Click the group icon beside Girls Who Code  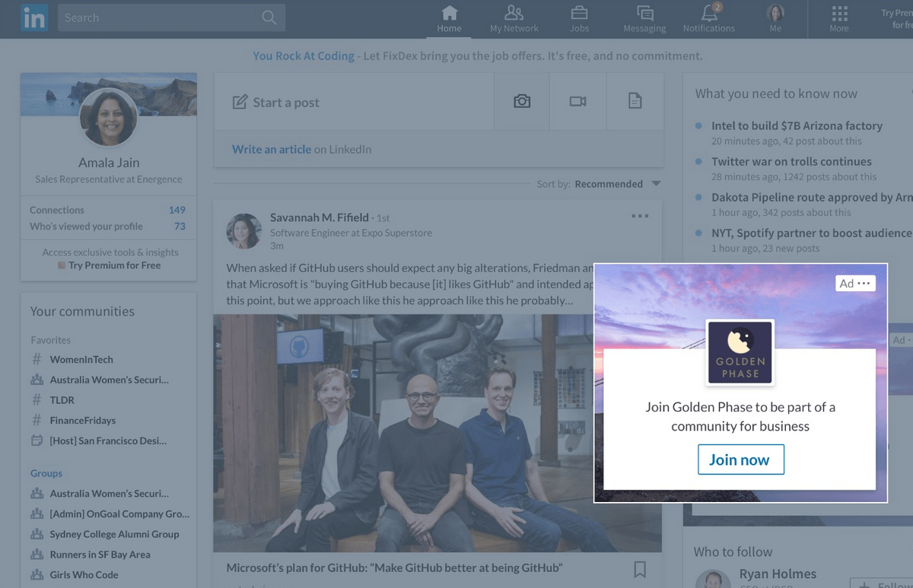(x=37, y=575)
